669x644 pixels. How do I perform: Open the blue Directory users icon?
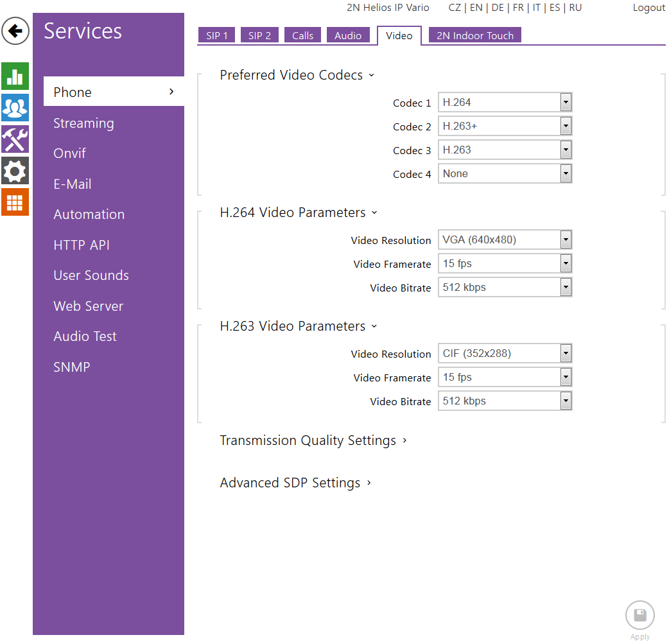pyautogui.click(x=15, y=107)
